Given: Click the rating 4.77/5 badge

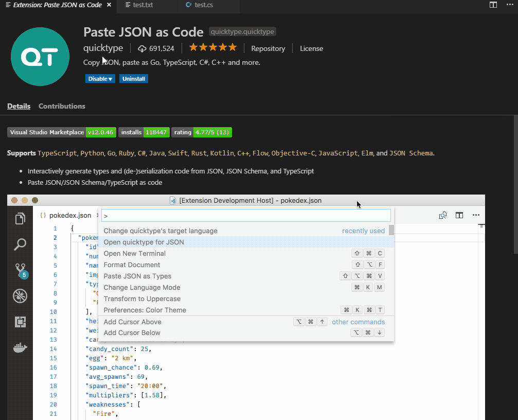Looking at the screenshot, I should pos(202,132).
